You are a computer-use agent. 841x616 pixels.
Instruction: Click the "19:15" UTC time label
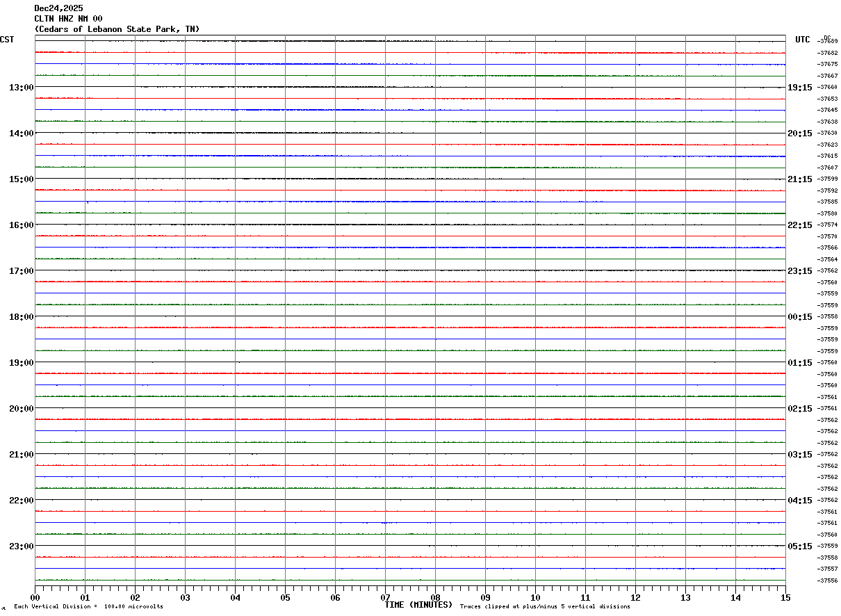tap(799, 88)
